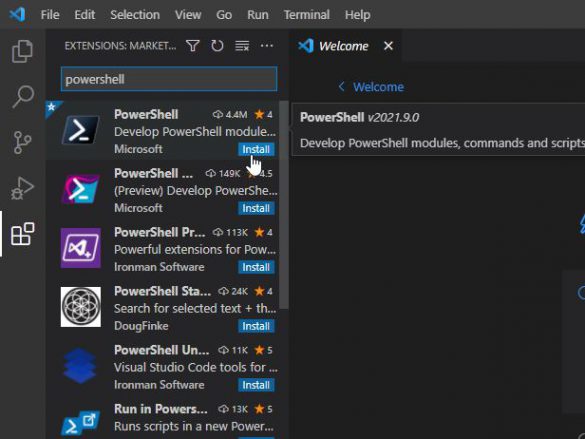585x439 pixels.
Task: Select the Extensions view icon
Action: click(22, 234)
